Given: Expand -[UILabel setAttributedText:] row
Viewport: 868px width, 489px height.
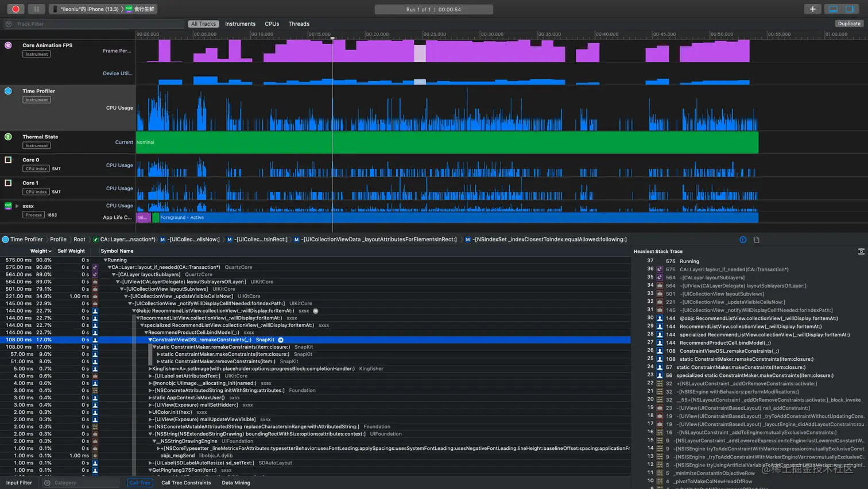Looking at the screenshot, I should click(150, 376).
